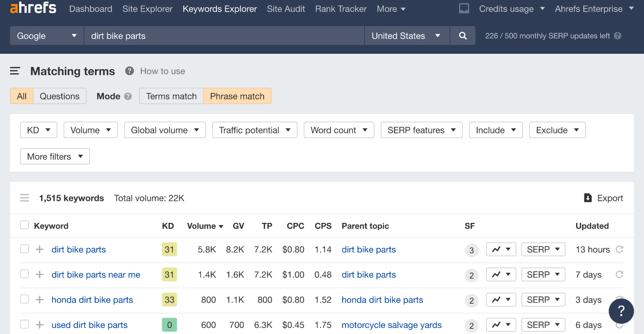This screenshot has width=644, height=334.
Task: Open the How to use help icon
Action: (130, 71)
